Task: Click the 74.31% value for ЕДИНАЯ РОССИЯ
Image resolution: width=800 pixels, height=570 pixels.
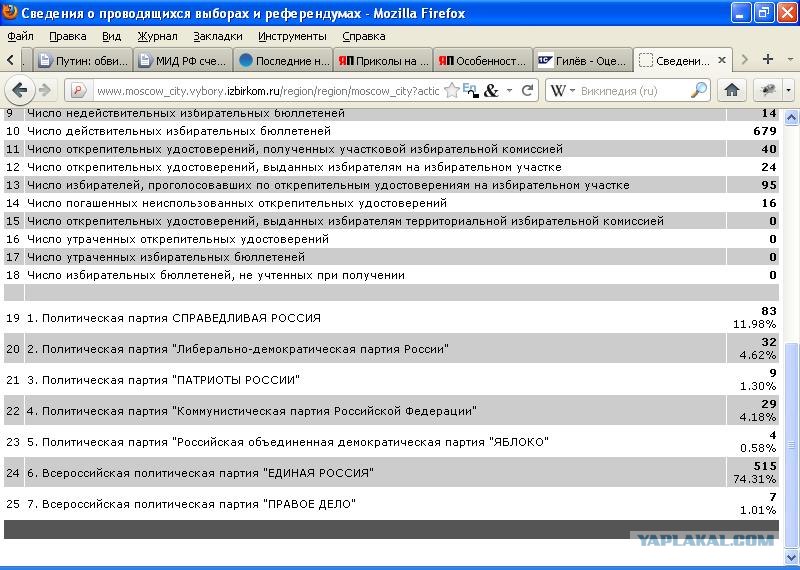Action: (755, 479)
